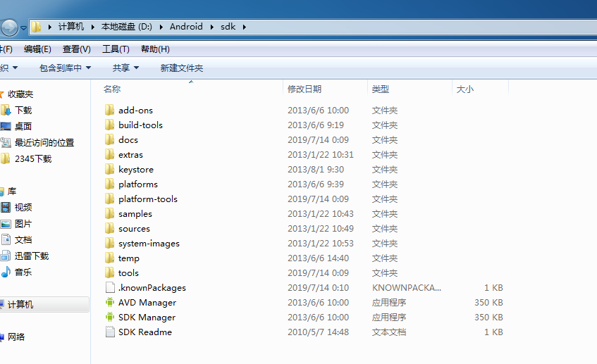Image resolution: width=597 pixels, height=364 pixels.
Task: Select the extras folder icon
Action: [x=110, y=155]
